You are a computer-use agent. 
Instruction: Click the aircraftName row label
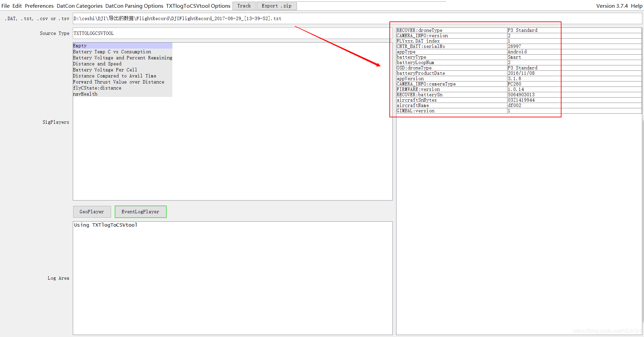(x=413, y=105)
